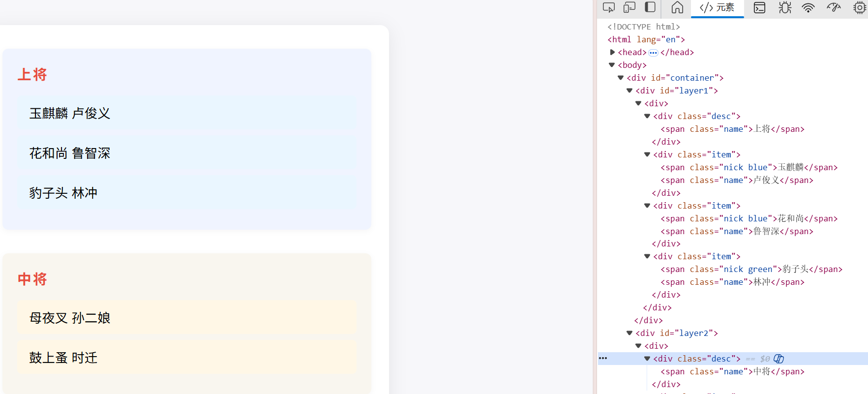Select span name 中将 node

pos(732,371)
